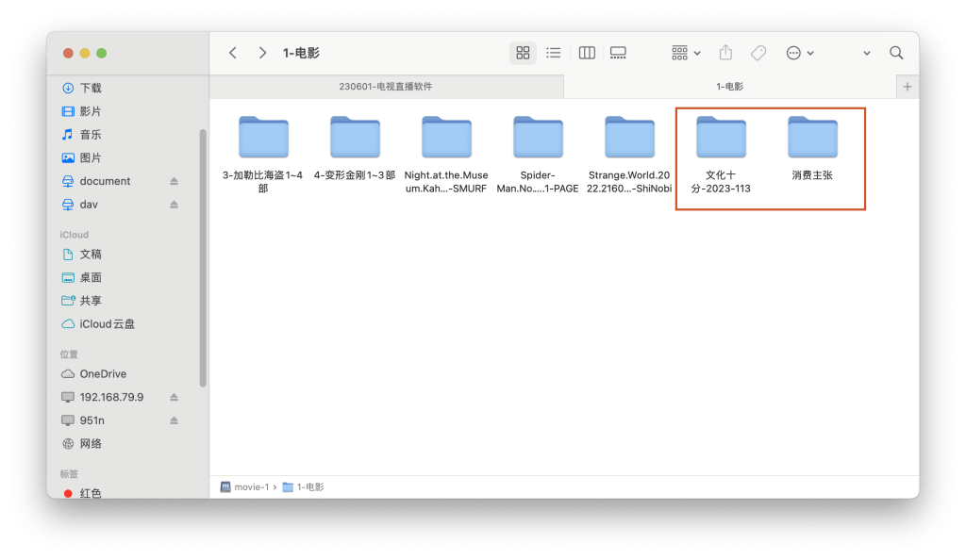Eject the document volume
Viewport: 966px width, 560px height.
coord(174,181)
